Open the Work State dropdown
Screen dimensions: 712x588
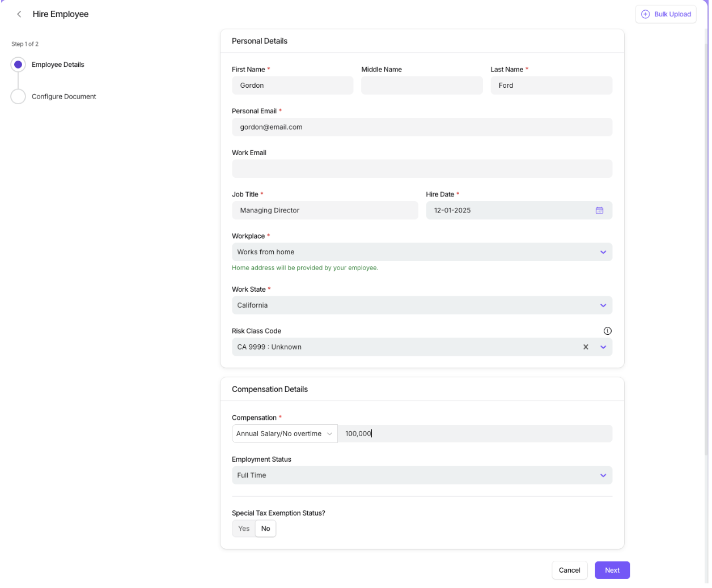click(x=603, y=305)
